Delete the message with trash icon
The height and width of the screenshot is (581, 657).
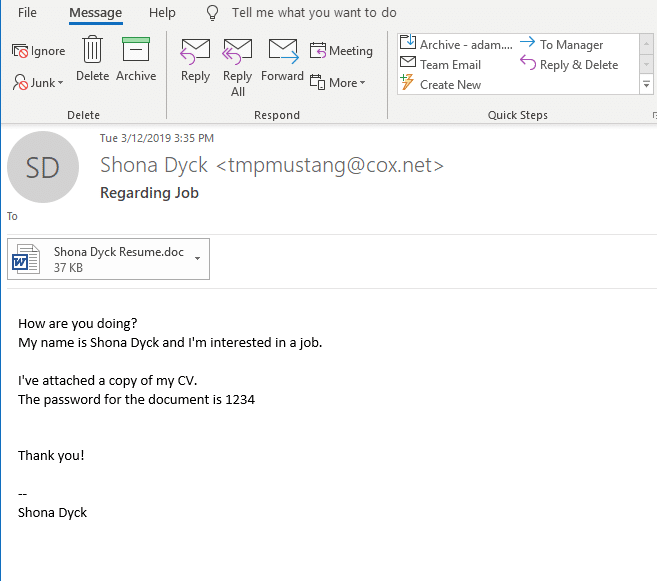point(92,59)
